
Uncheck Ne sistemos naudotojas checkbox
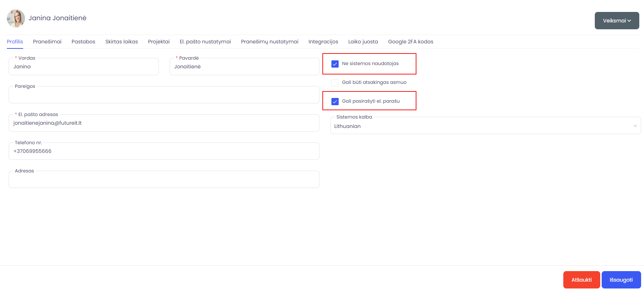[335, 64]
